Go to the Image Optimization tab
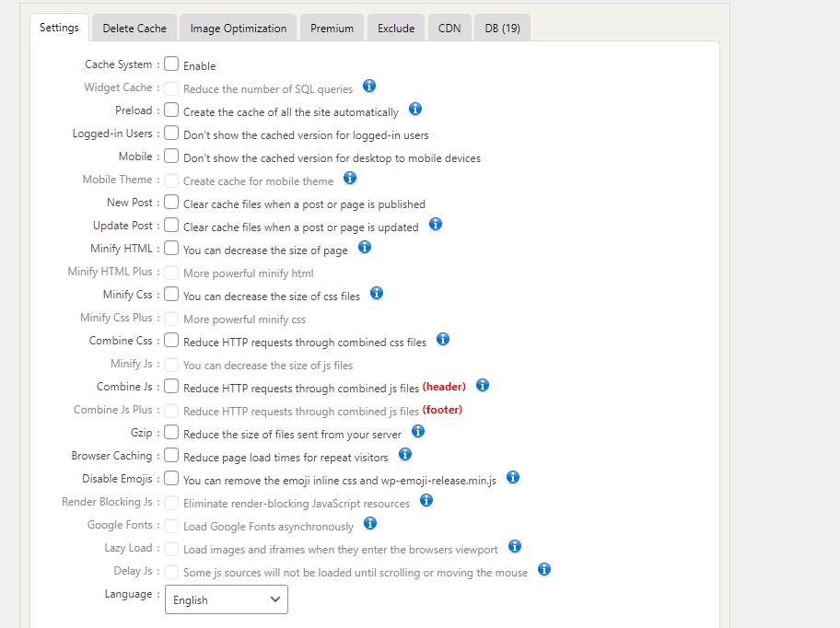 click(x=239, y=28)
